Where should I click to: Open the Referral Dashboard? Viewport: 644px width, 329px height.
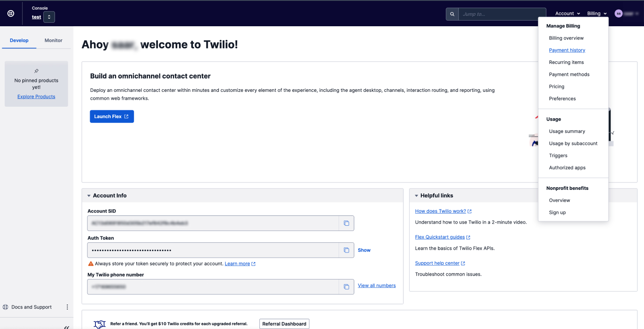coord(284,324)
